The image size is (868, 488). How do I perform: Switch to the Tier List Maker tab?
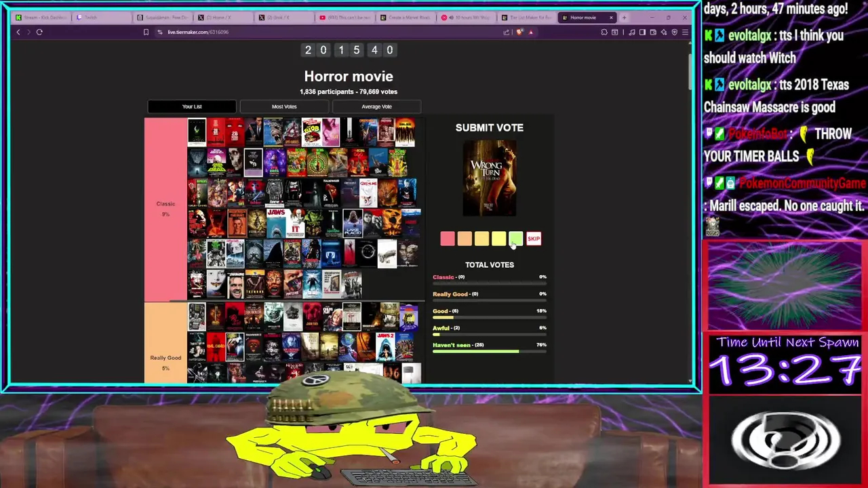tap(527, 18)
